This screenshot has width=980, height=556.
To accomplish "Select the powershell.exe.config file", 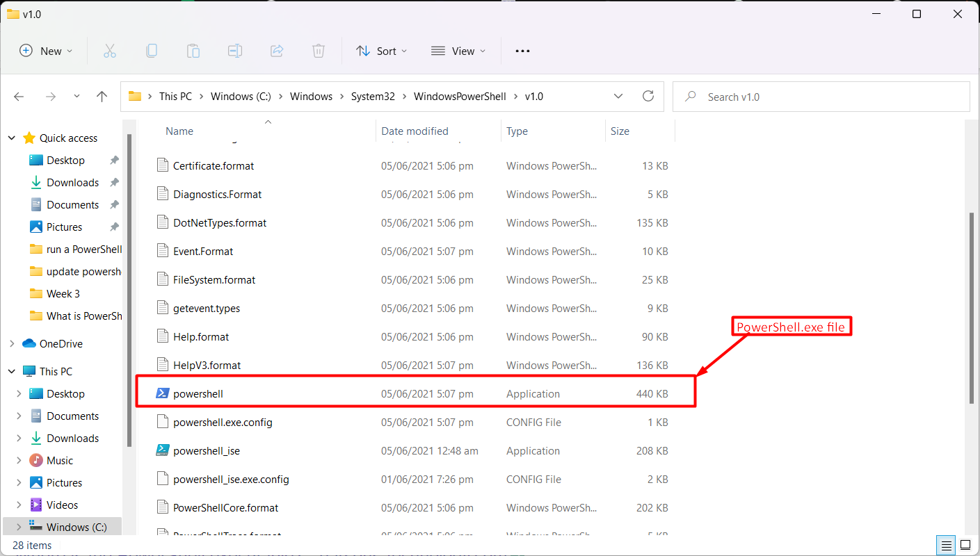I will point(223,422).
